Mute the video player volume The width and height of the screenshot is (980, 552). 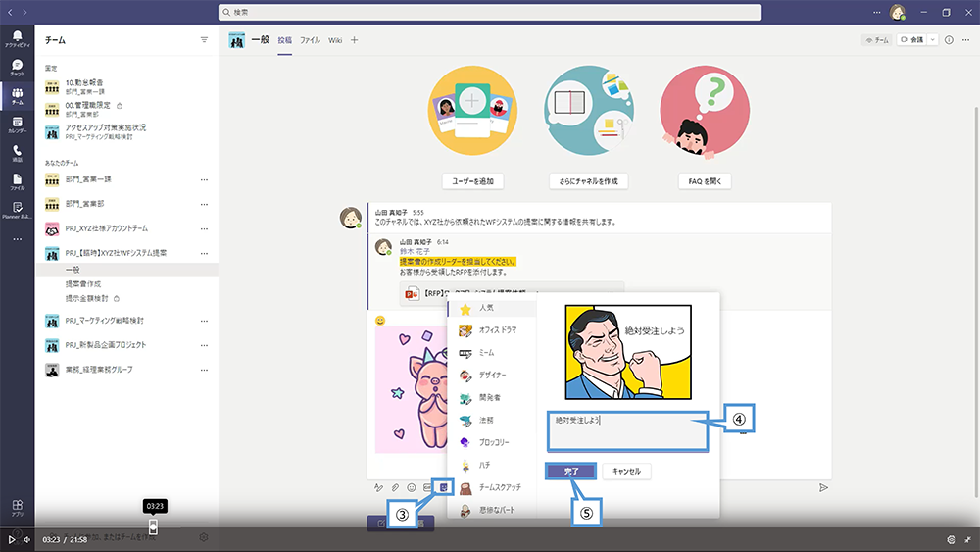pyautogui.click(x=26, y=539)
